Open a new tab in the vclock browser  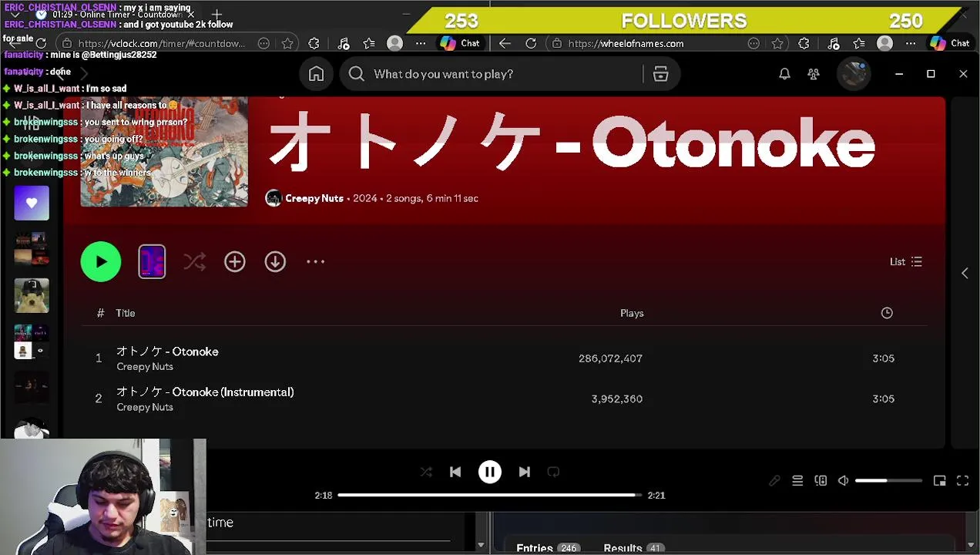click(x=216, y=15)
